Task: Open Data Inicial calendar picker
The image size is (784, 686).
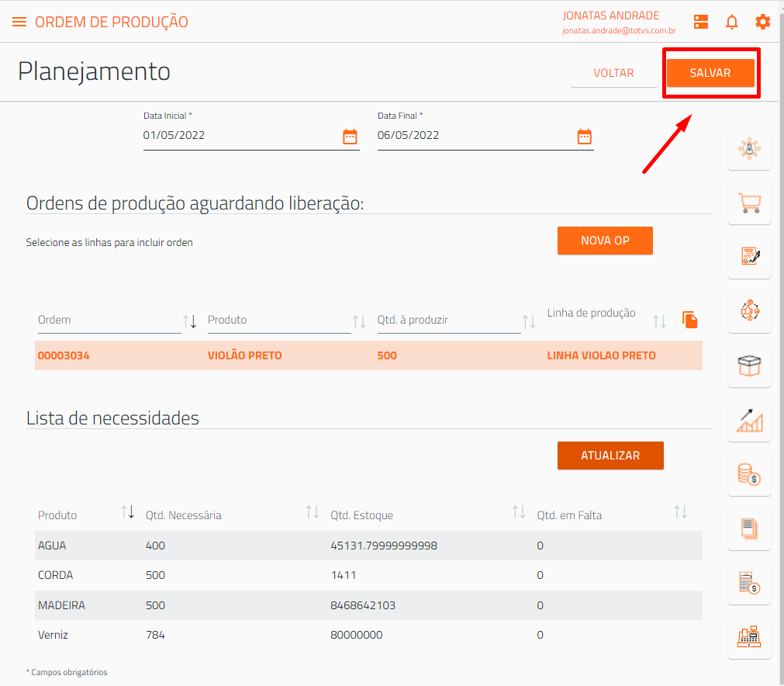Action: point(350,136)
